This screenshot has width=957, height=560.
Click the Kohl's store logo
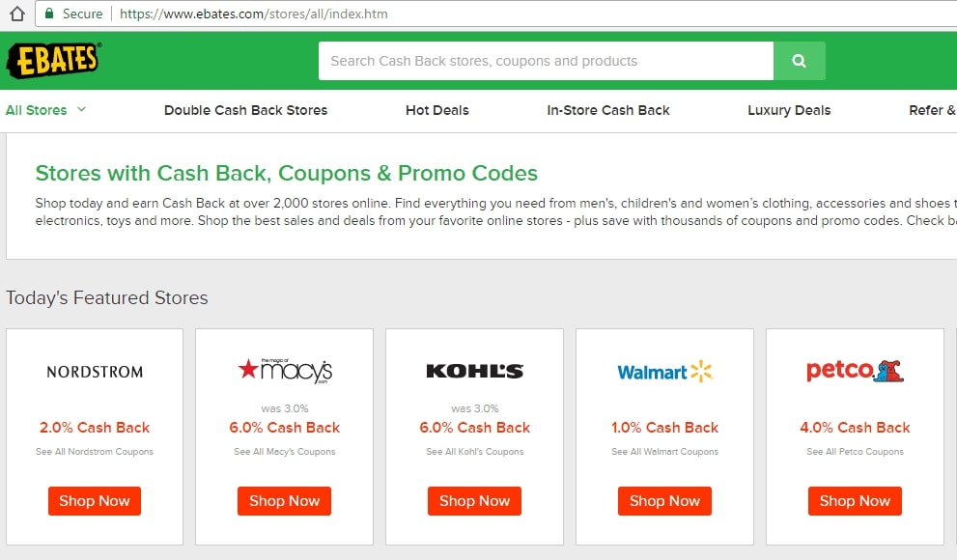point(474,371)
